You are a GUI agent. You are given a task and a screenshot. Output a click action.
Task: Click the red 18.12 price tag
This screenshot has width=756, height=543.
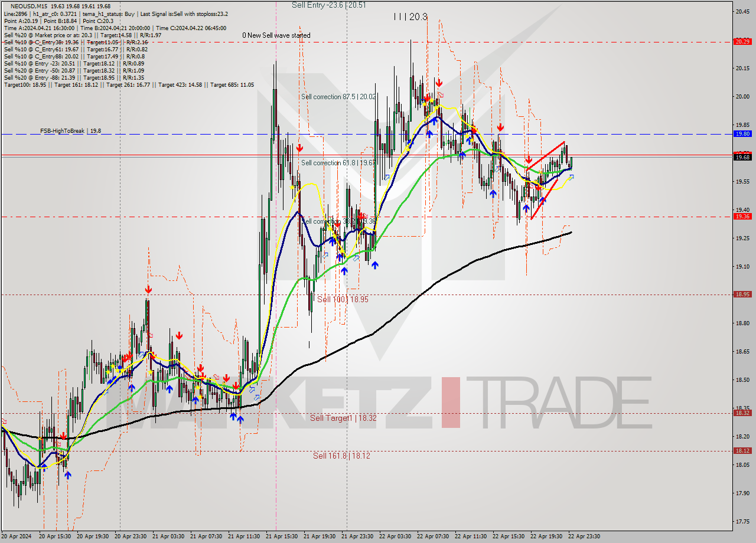pos(742,450)
